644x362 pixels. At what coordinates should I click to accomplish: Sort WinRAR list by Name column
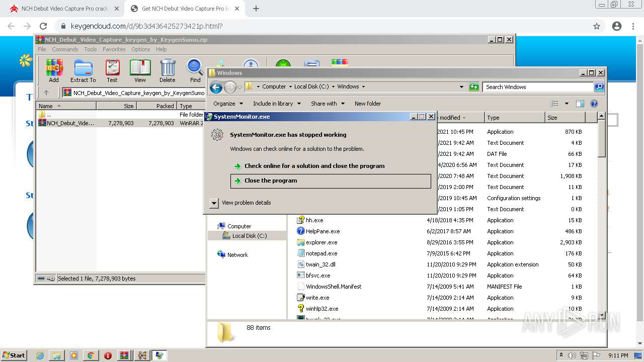point(66,106)
